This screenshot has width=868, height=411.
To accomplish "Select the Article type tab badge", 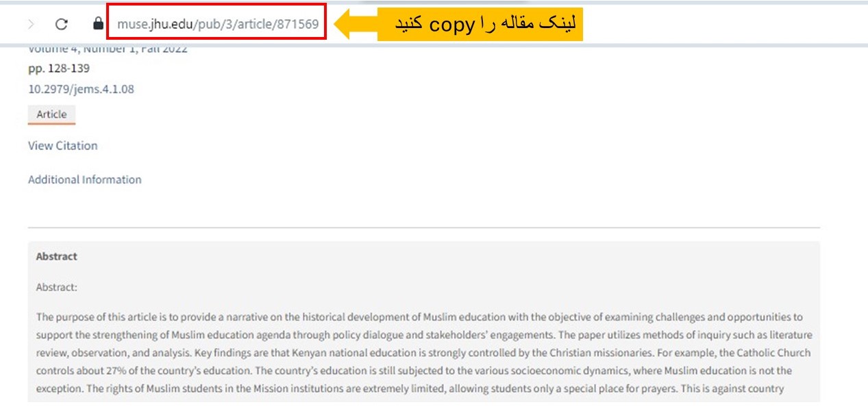I will (x=51, y=114).
